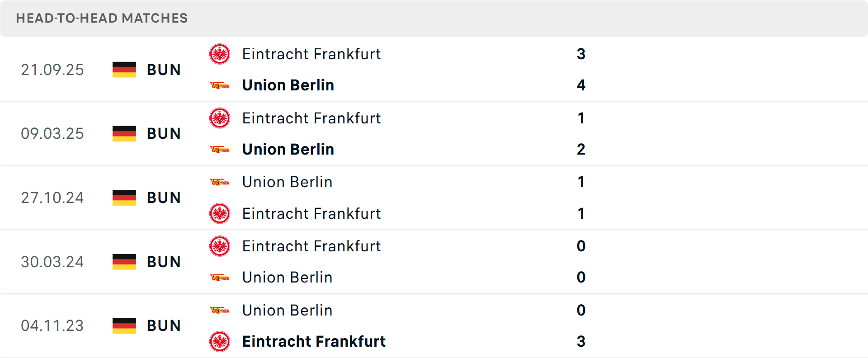The width and height of the screenshot is (868, 358).
Task: Click the Eintracht Frankfurt crest in the 21.09.25 match
Action: pos(220,54)
